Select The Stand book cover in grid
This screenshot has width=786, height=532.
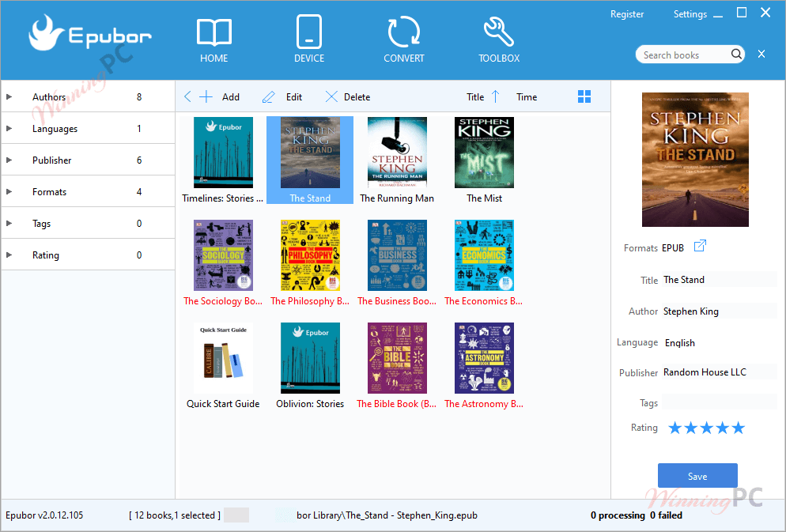[x=310, y=153]
